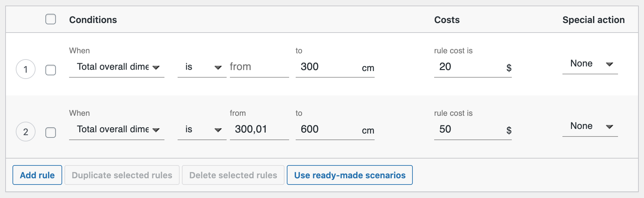Check the checkbox for rule 1
Screen dimensions: 644x198
click(x=51, y=70)
